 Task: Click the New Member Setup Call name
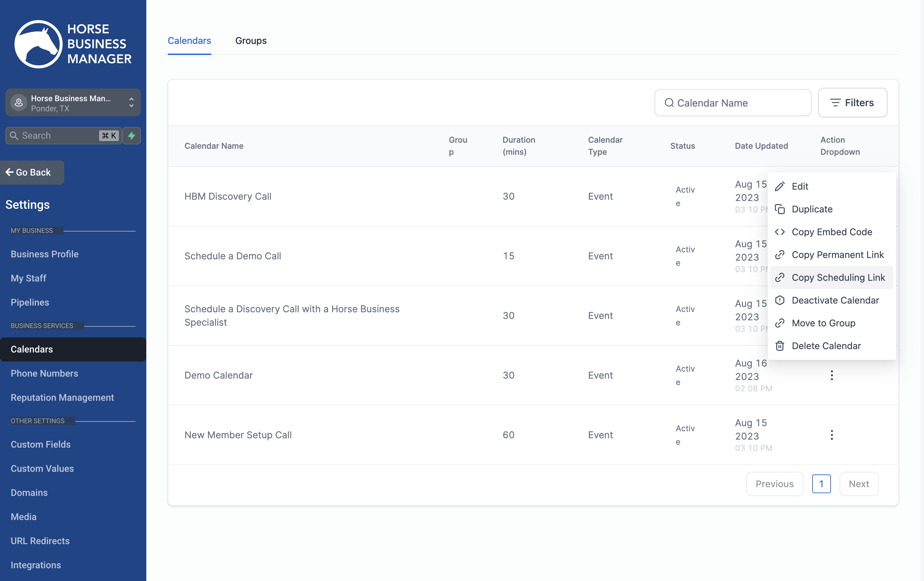tap(238, 435)
